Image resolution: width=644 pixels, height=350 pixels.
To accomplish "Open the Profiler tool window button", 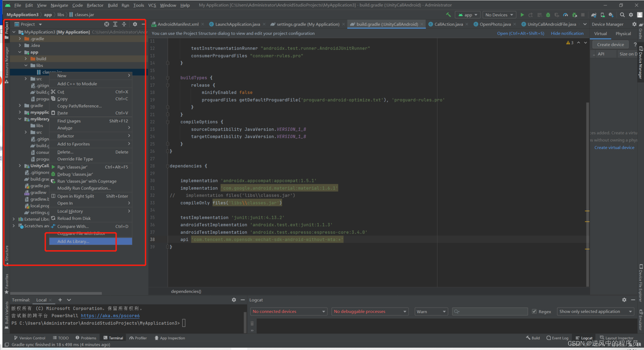I will pyautogui.click(x=138, y=338).
